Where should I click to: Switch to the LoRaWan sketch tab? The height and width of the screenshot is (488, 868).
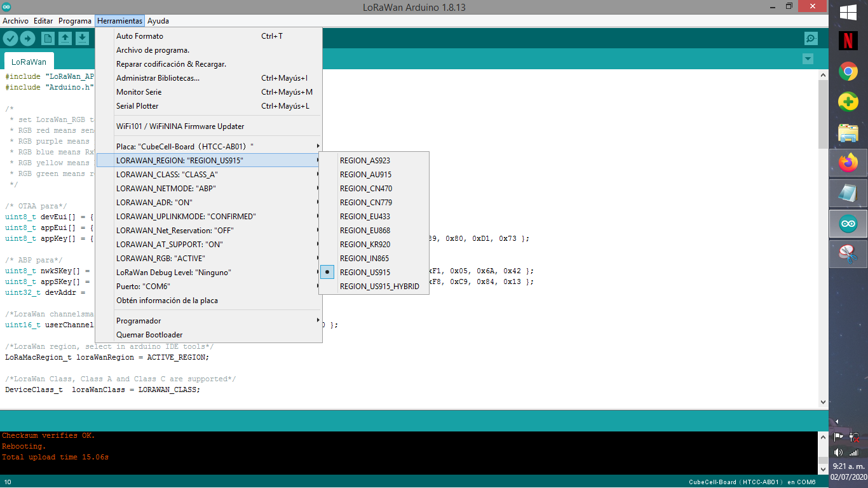pos(29,62)
